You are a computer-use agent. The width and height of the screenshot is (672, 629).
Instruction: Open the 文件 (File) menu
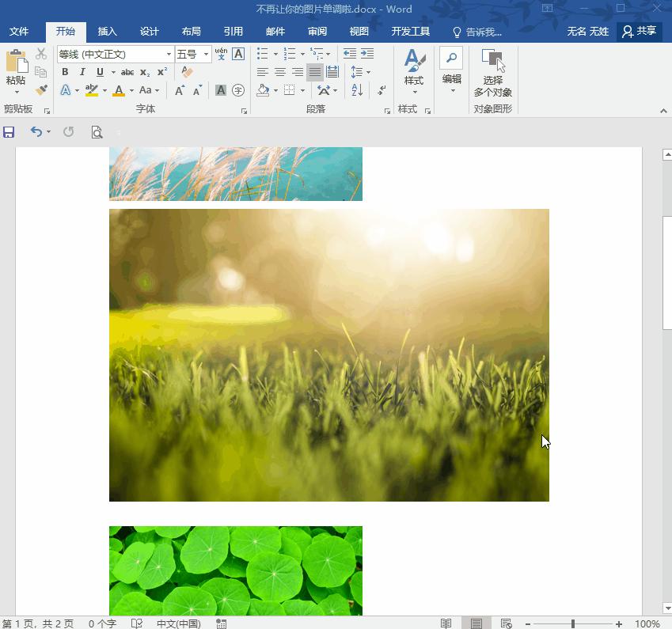(x=18, y=32)
